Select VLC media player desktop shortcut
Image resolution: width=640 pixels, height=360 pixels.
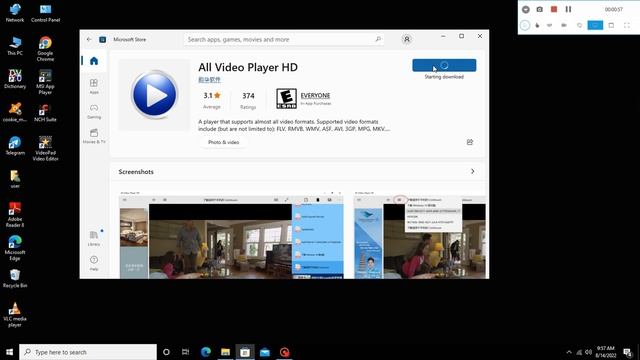(x=15, y=314)
